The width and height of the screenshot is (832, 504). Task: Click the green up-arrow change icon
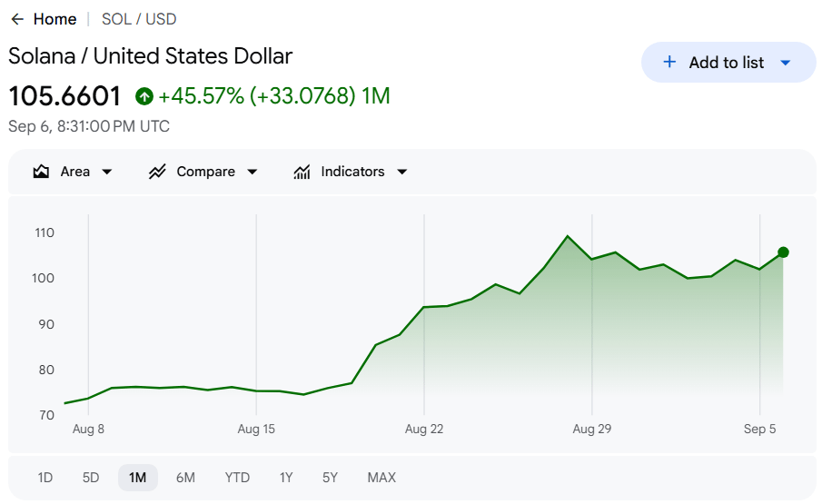click(144, 96)
